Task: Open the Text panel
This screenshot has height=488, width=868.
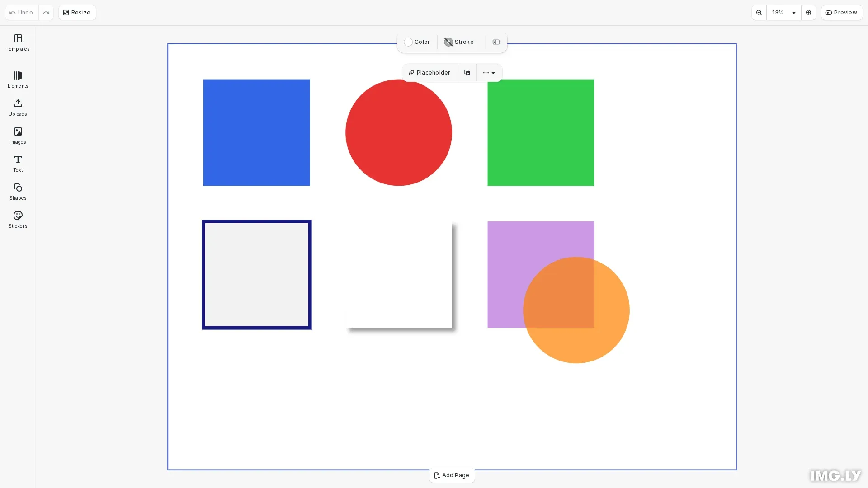Action: [18, 164]
